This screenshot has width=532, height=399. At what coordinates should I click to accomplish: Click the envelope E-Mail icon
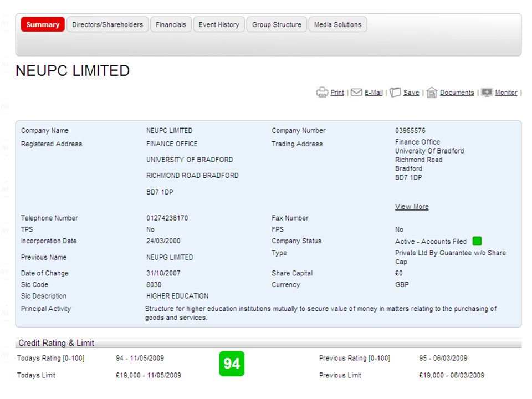coord(356,93)
